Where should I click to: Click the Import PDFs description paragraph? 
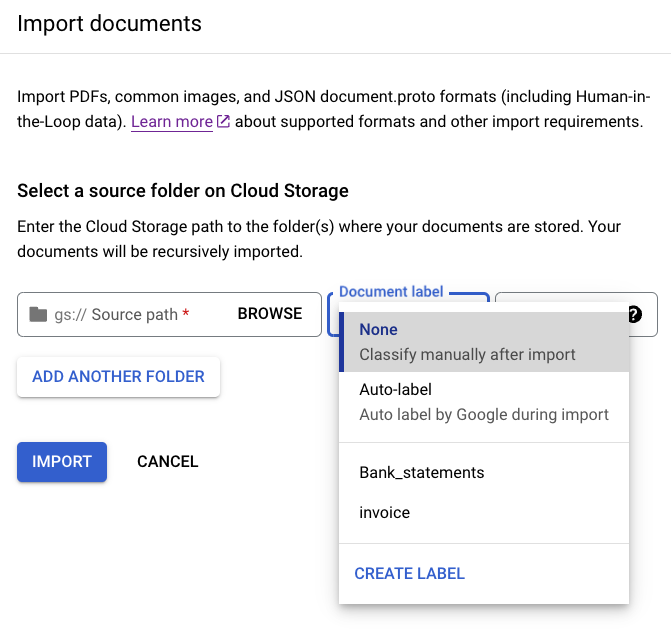point(330,110)
